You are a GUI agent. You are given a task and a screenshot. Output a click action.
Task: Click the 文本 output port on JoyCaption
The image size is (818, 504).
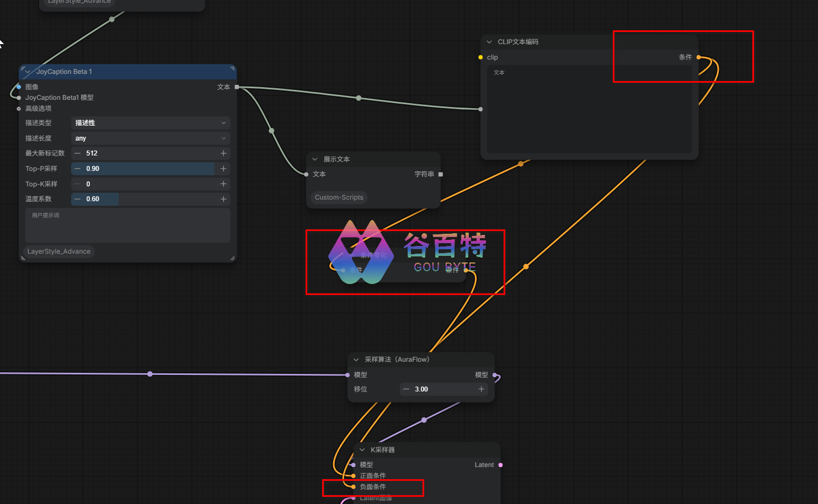point(237,87)
